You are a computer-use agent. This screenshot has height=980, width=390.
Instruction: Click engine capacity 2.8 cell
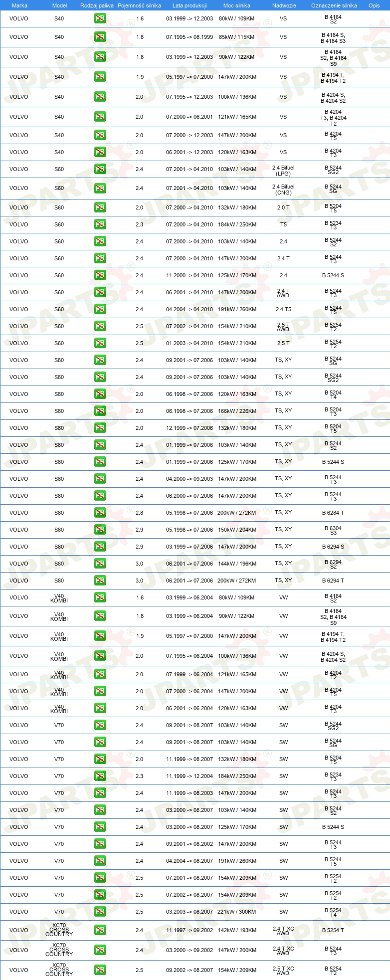pos(139,513)
